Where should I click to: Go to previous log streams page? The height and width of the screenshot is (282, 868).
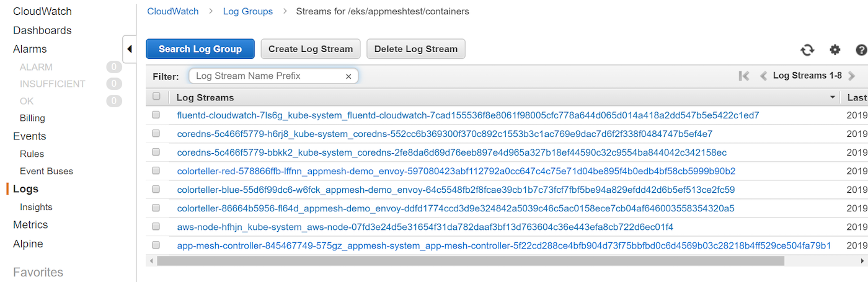tap(763, 76)
